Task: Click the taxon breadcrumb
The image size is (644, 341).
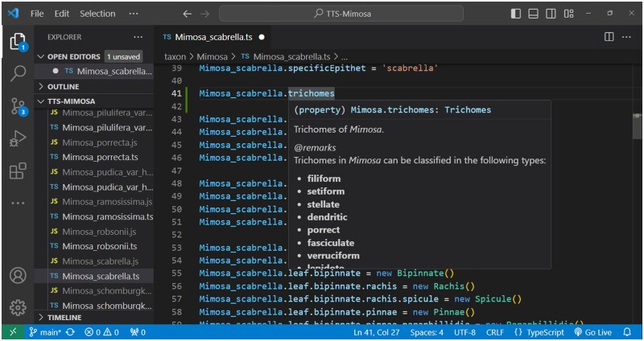Action: (175, 56)
